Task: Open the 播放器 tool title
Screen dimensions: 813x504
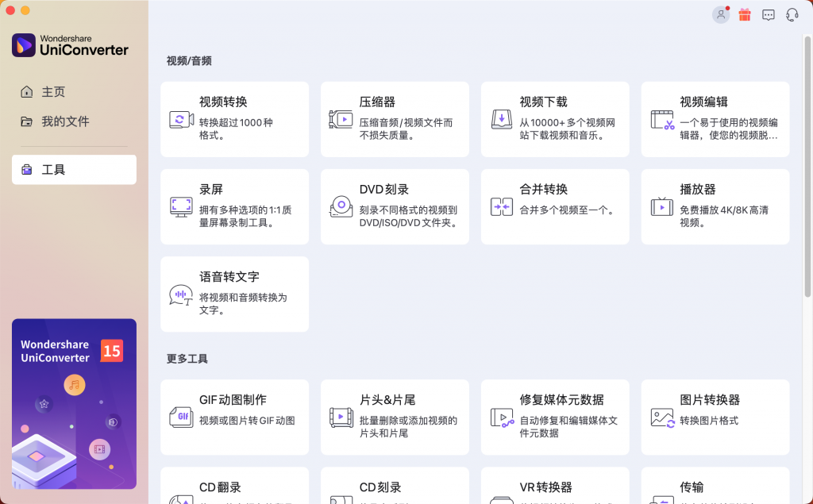Action: tap(698, 189)
